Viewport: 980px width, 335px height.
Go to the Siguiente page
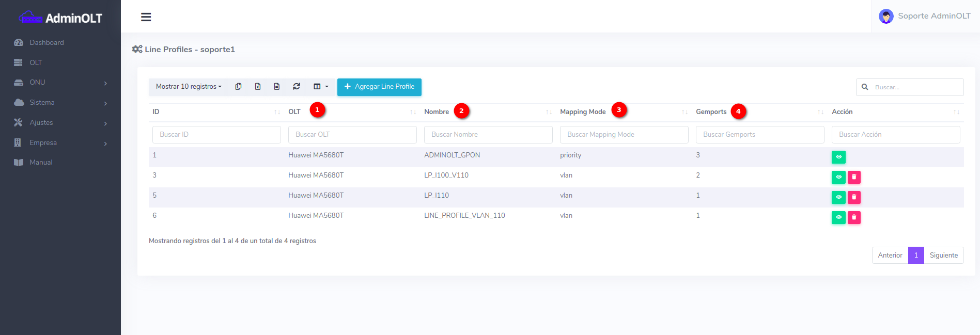(x=943, y=256)
